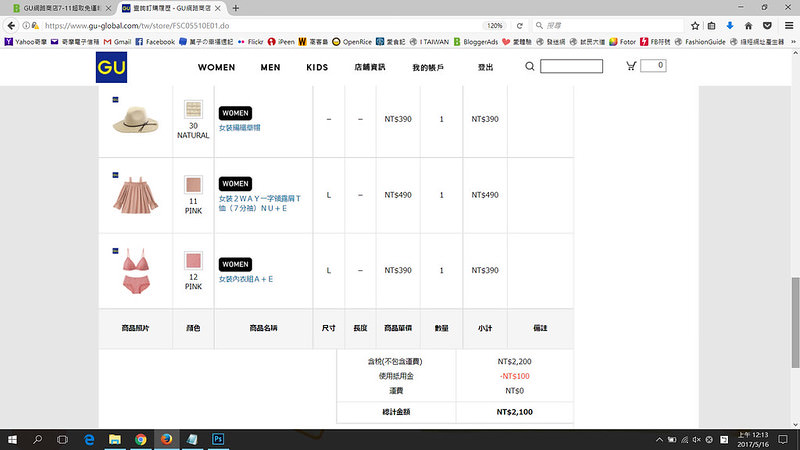Open Facebook bookmark
This screenshot has width=800, height=450.
(x=155, y=42)
